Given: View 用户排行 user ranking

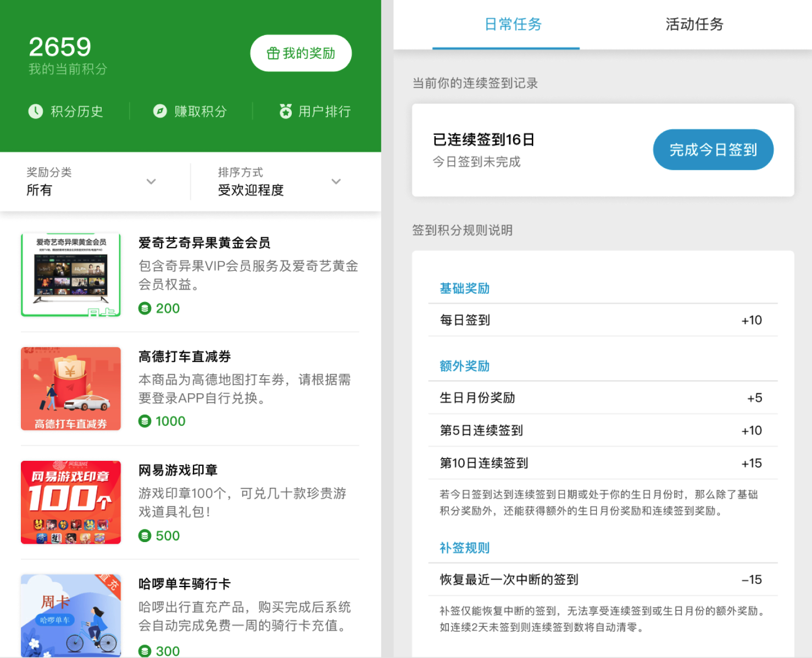Looking at the screenshot, I should tap(315, 111).
